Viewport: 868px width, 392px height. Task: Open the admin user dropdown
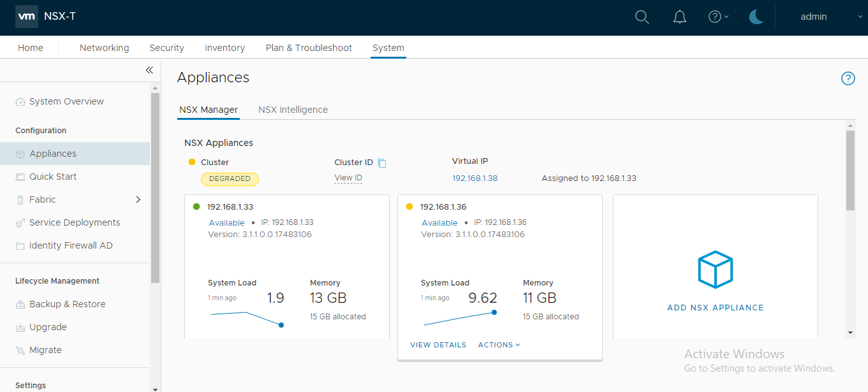point(831,17)
